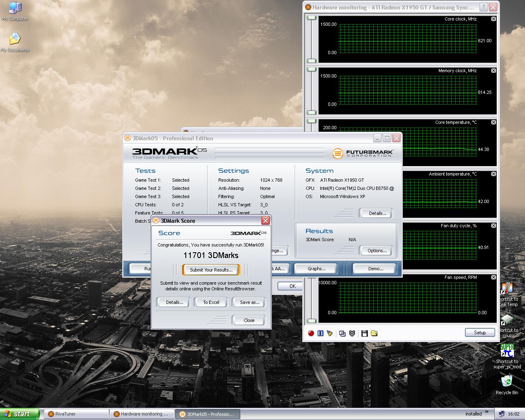This screenshot has width=525, height=420.
Task: Close the Memory clock graph panel
Action: [x=493, y=71]
